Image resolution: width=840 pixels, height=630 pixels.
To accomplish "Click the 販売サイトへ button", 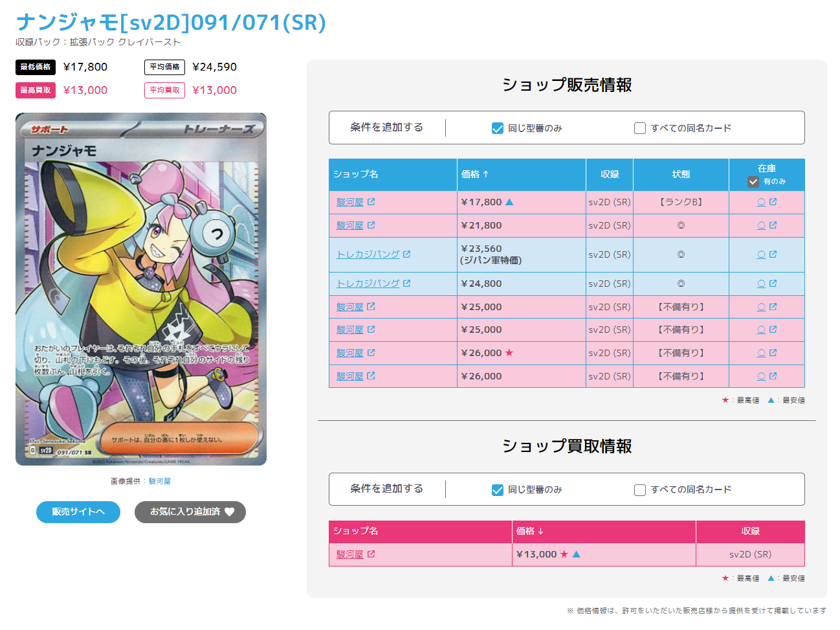I will tap(78, 512).
